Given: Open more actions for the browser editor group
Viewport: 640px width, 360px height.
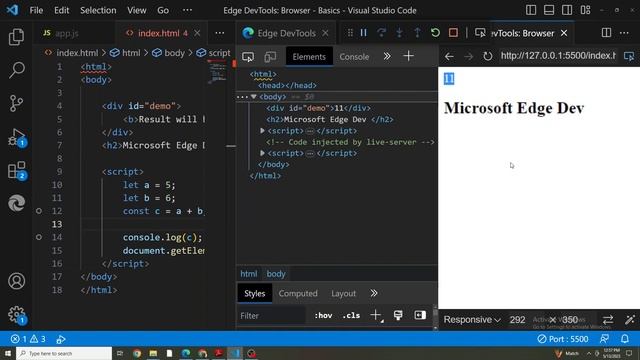Looking at the screenshot, I should point(624,33).
